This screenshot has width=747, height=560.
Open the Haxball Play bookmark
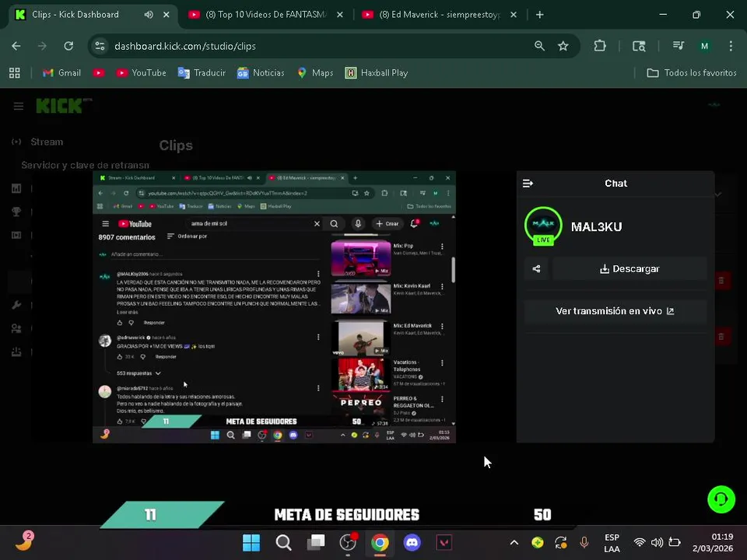tap(377, 73)
